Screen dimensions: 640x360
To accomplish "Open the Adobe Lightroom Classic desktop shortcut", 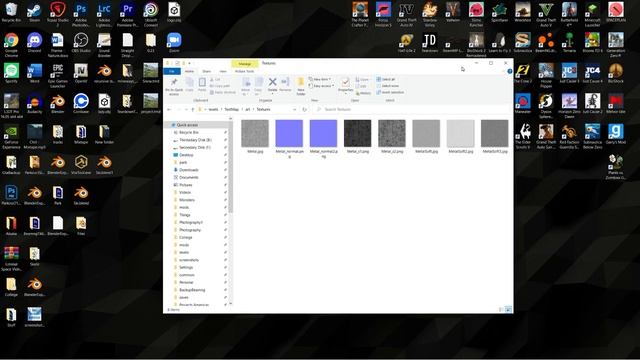I will (104, 15).
